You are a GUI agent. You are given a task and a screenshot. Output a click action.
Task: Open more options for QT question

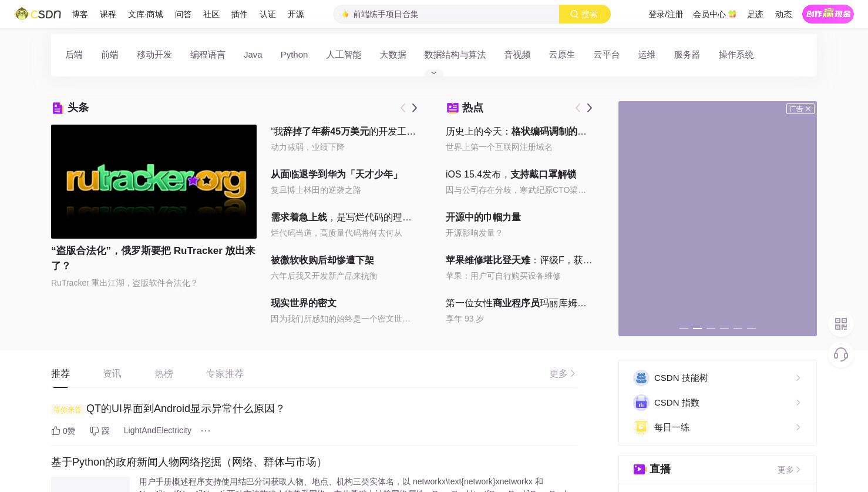point(206,431)
